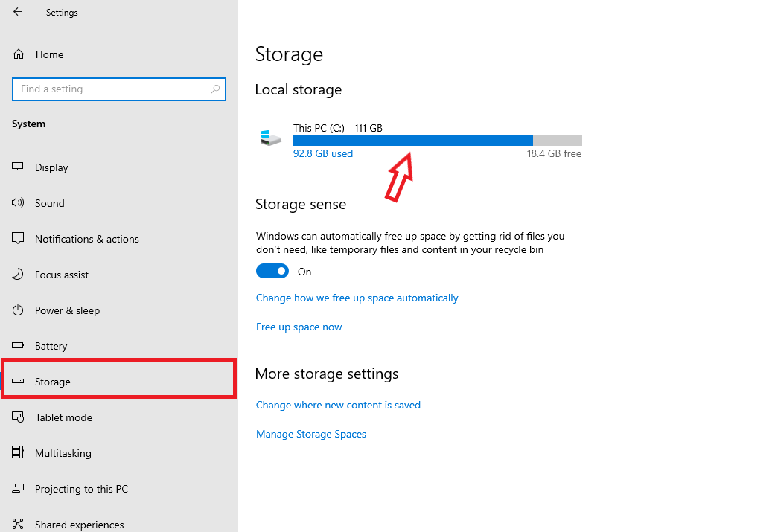This screenshot has width=769, height=532.
Task: Open Power & sleep settings
Action: (67, 310)
